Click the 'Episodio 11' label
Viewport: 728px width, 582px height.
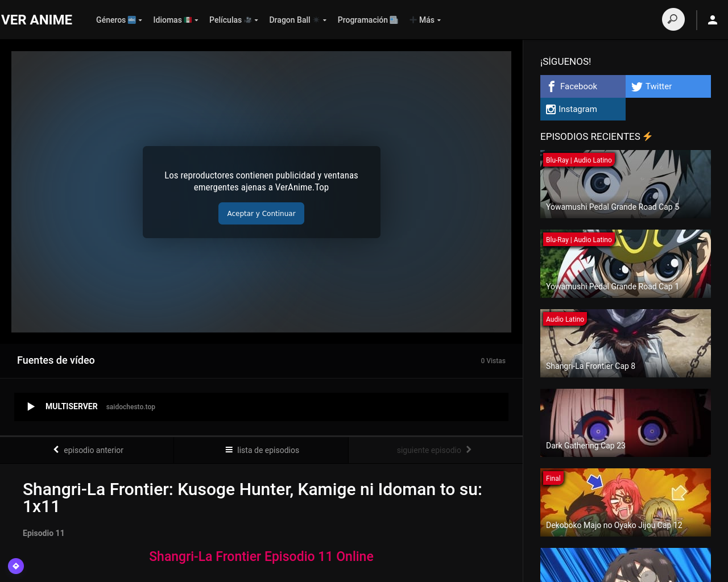click(x=44, y=533)
